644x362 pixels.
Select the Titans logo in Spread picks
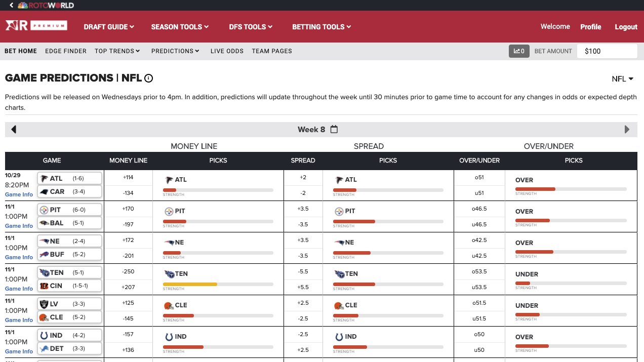[x=339, y=274]
